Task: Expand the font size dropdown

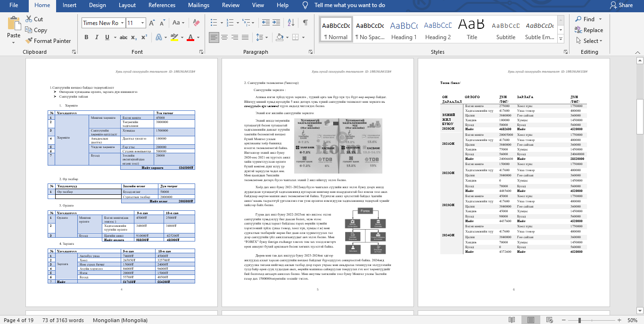Action: point(143,23)
